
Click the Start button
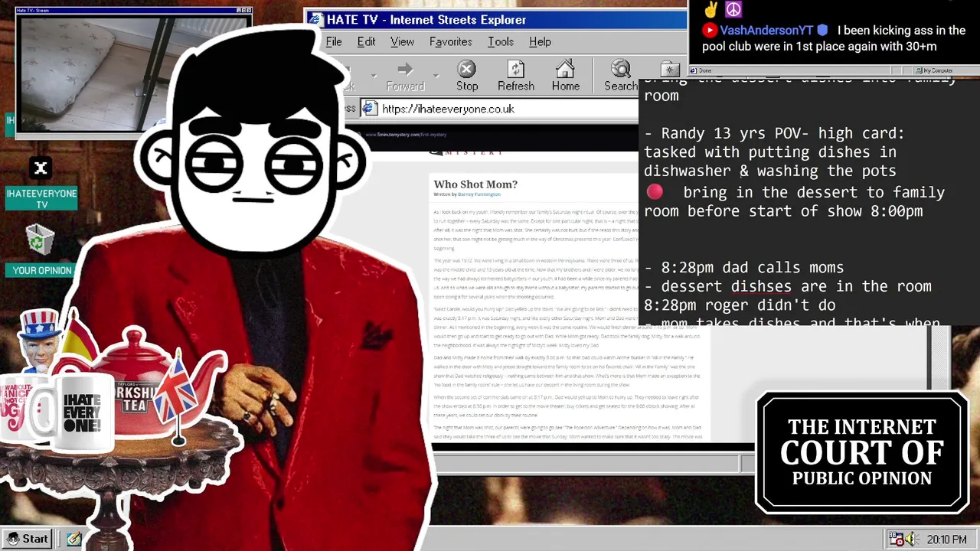click(x=26, y=539)
